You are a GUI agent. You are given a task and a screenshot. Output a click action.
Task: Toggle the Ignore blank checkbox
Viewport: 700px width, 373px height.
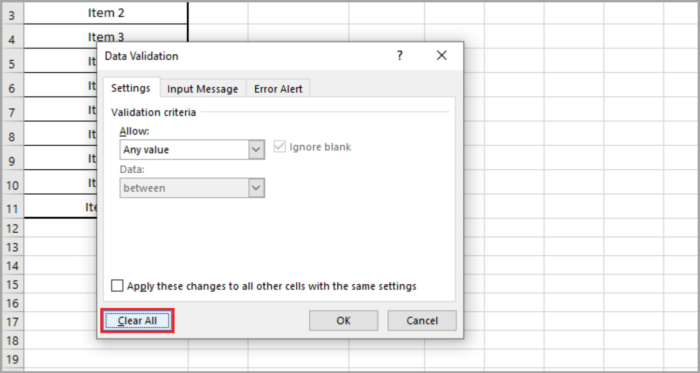[x=280, y=147]
